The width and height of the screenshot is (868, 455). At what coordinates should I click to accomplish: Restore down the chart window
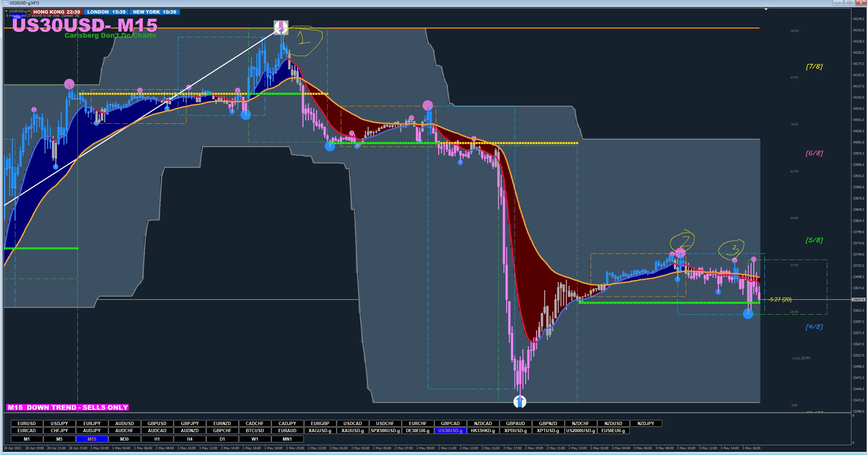[x=849, y=3]
